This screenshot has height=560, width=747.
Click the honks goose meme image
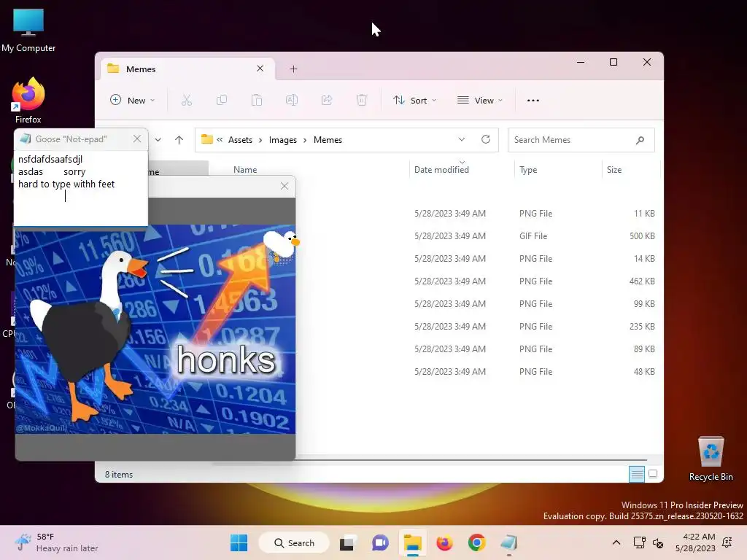(x=155, y=329)
